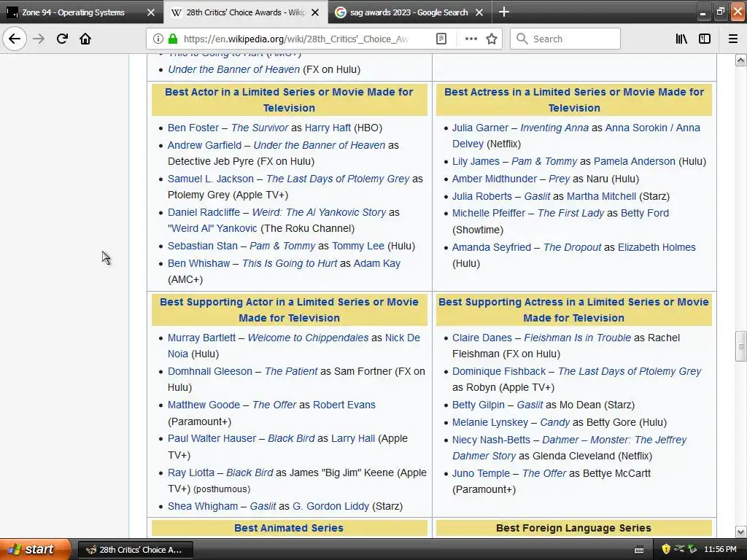Image resolution: width=747 pixels, height=560 pixels.
Task: Follow the Welcome to Chippendales link
Action: 308,338
